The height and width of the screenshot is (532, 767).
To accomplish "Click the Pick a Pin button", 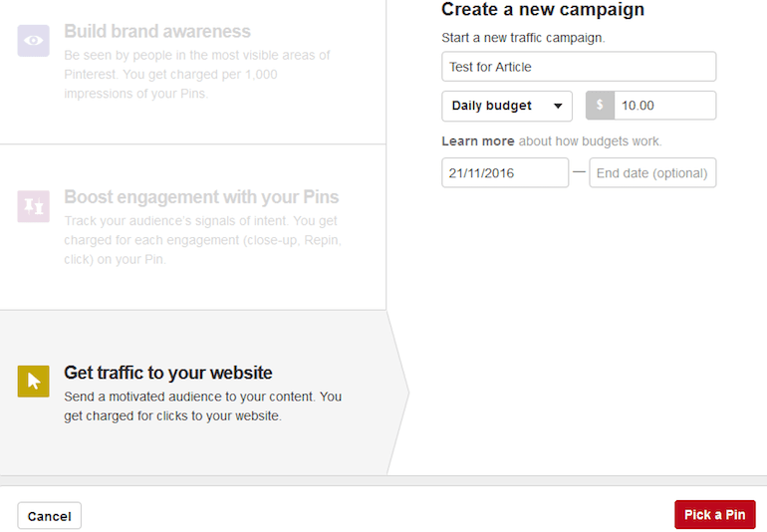I will click(714, 515).
